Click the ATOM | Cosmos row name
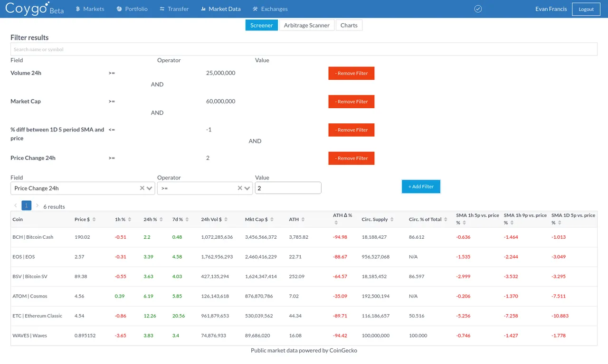Screen dimensions: 608x364 coord(30,296)
